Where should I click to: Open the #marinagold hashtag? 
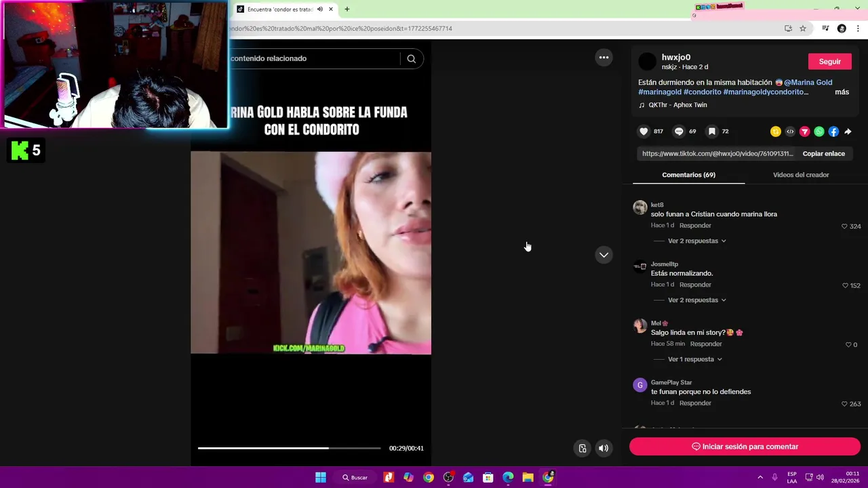click(659, 92)
